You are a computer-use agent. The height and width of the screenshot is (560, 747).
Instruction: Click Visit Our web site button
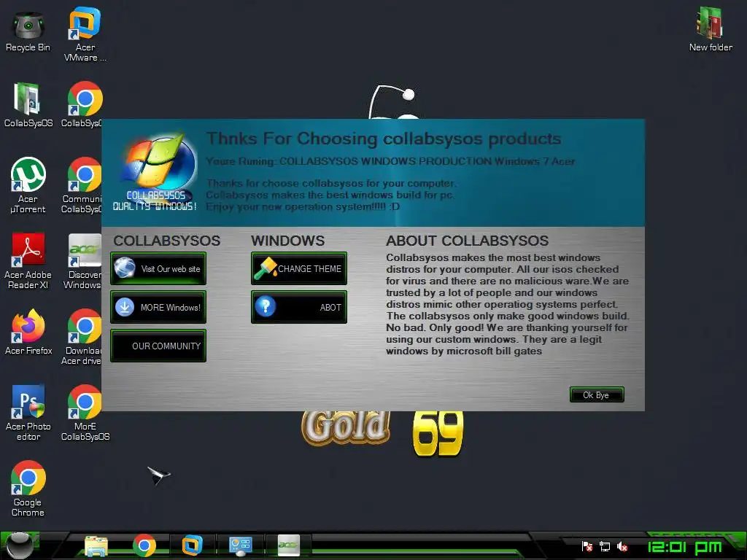coord(158,268)
